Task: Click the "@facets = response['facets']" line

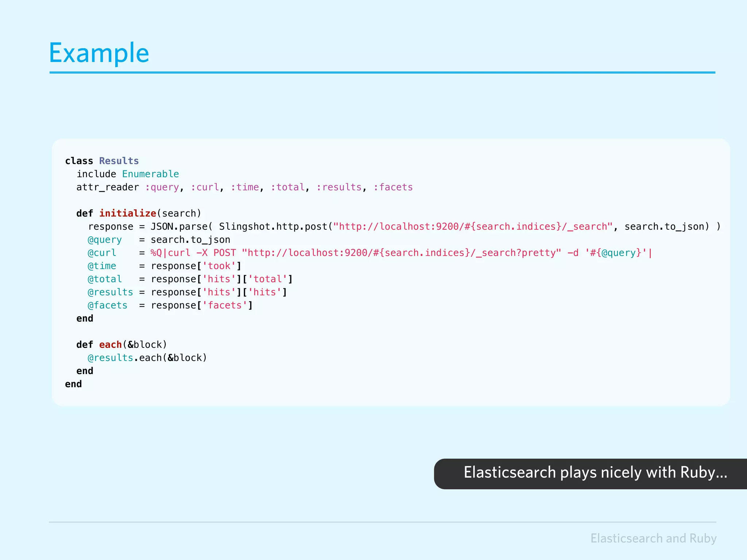Action: (x=170, y=305)
